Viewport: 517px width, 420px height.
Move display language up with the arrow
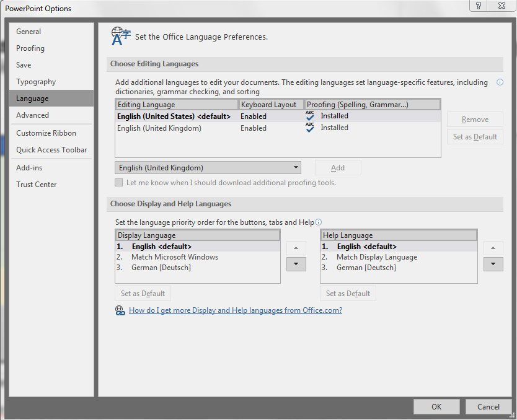click(x=296, y=248)
